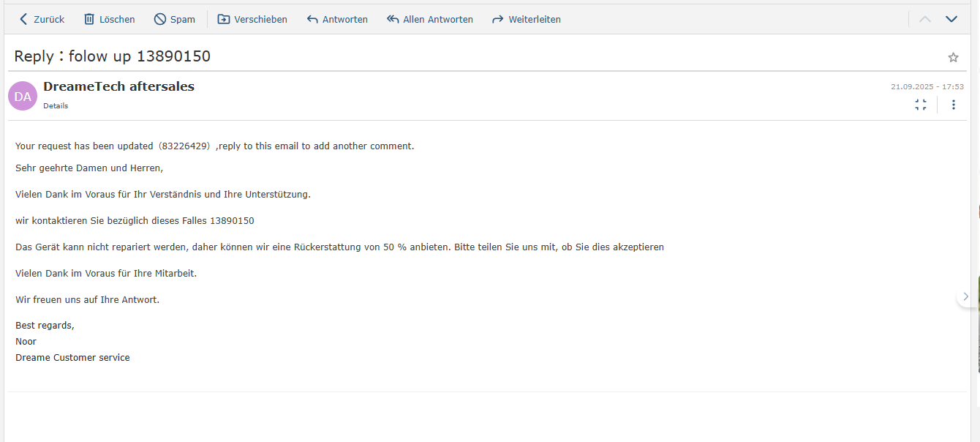Click the Verschieben folder icon
The width and height of the screenshot is (980, 442).
(224, 19)
